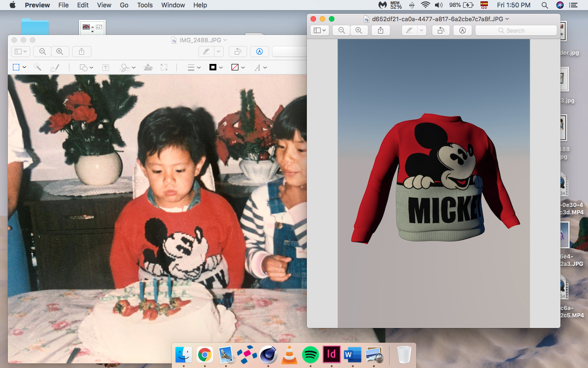The width and height of the screenshot is (588, 368).
Task: Zoom out in the IMG_2488.JPG window
Action: (x=42, y=52)
